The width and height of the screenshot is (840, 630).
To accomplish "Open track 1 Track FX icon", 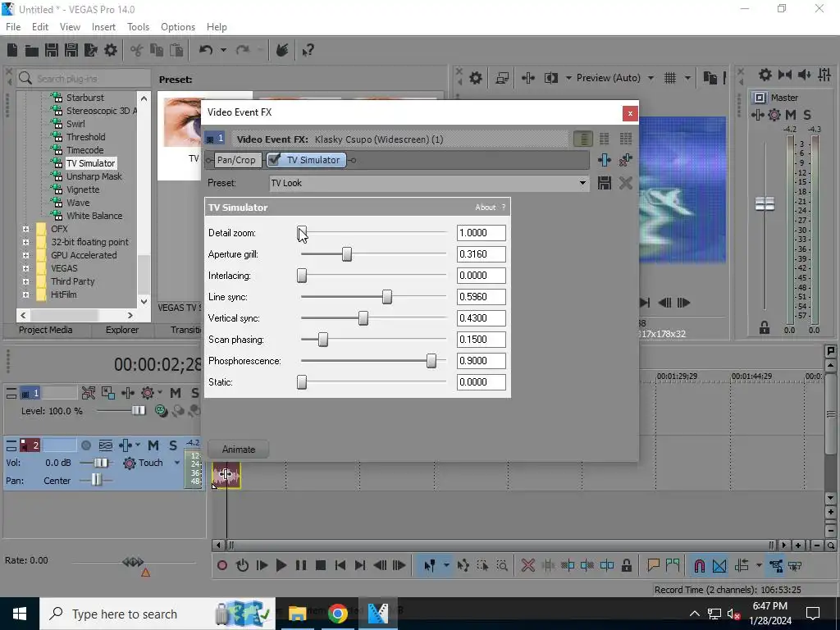I will point(127,393).
